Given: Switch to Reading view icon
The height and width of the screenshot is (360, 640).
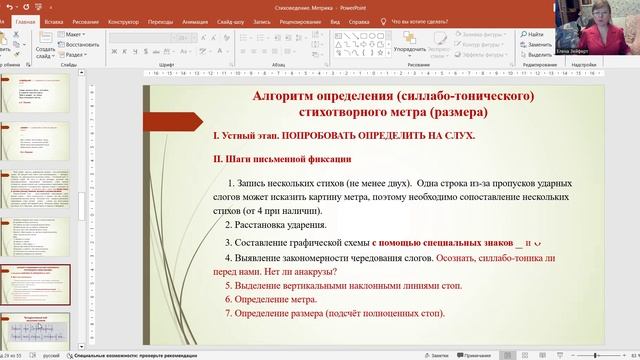Looking at the screenshot, I should tap(542, 356).
